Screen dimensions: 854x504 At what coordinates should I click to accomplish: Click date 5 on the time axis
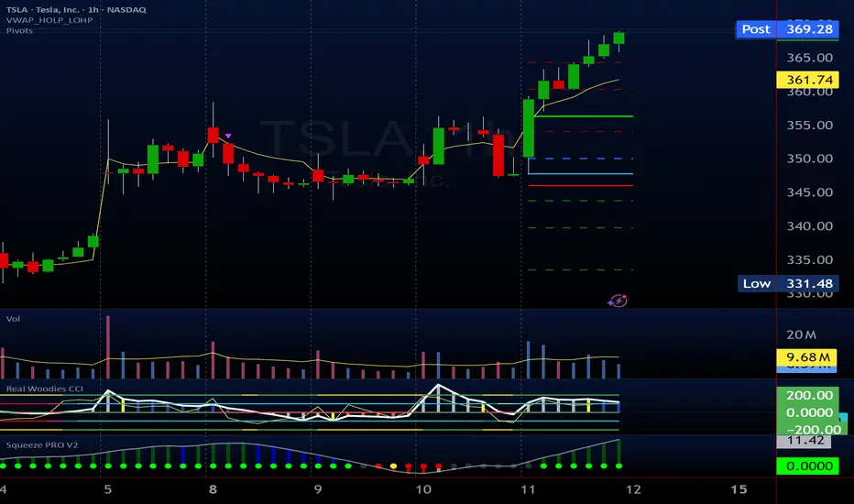(107, 489)
